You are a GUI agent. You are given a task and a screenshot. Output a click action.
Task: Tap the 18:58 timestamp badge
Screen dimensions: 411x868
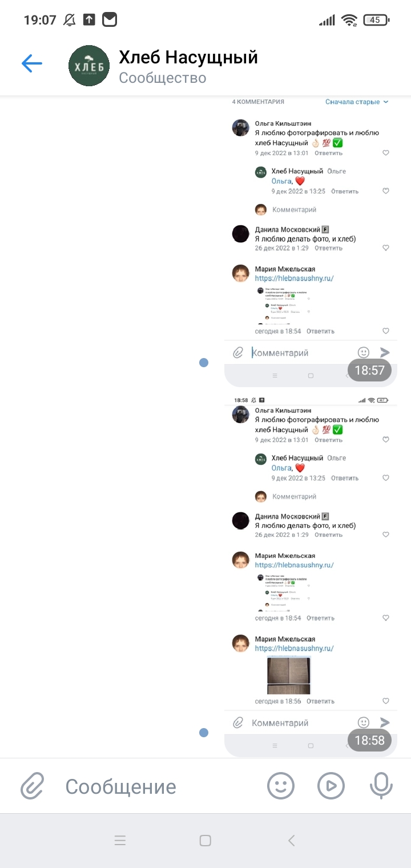point(370,740)
